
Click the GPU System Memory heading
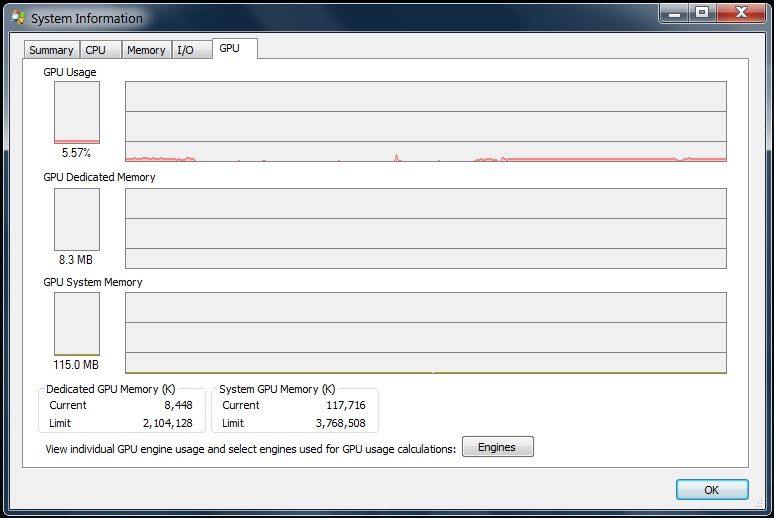pyautogui.click(x=93, y=282)
